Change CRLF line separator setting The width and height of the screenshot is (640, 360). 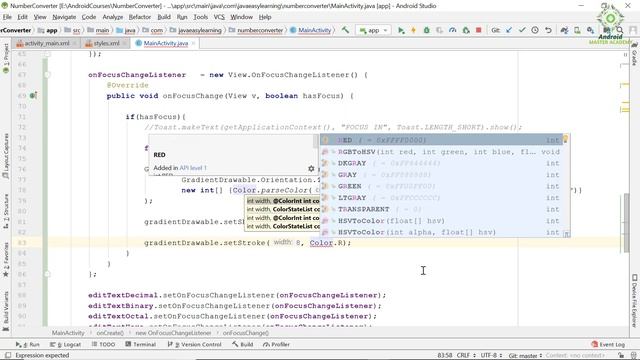[466, 356]
